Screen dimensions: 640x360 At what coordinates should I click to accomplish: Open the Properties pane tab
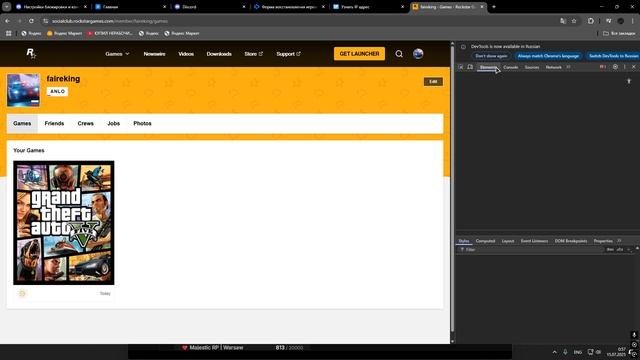pyautogui.click(x=603, y=241)
